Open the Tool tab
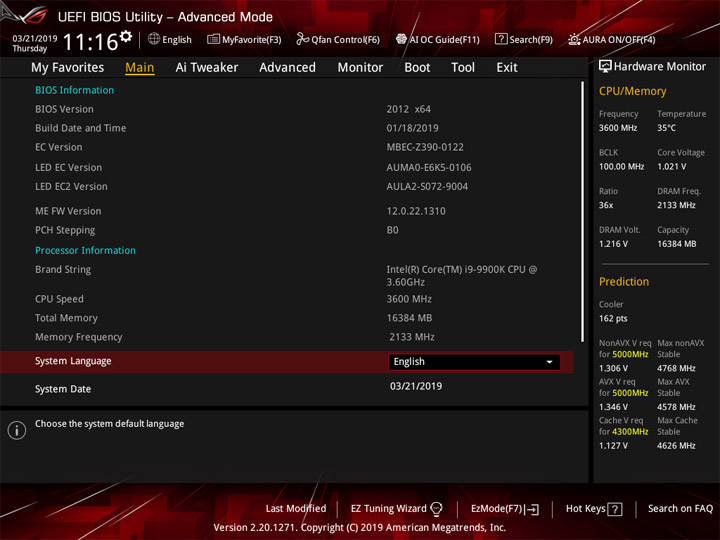 pyautogui.click(x=463, y=68)
